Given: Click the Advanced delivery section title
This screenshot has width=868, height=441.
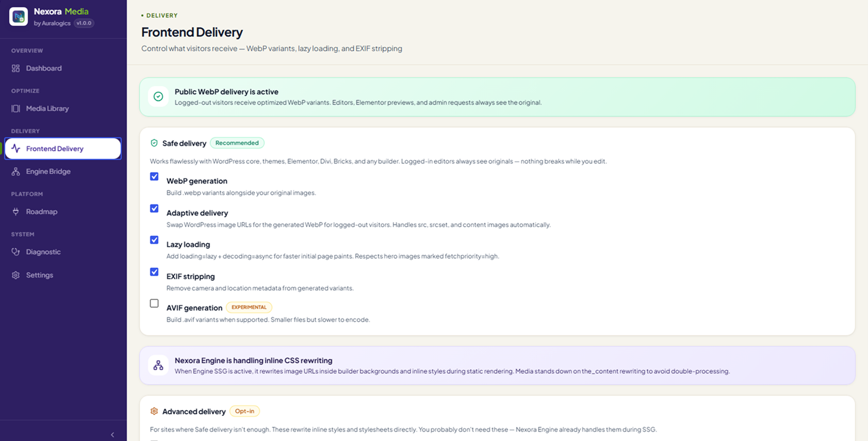Looking at the screenshot, I should [194, 412].
